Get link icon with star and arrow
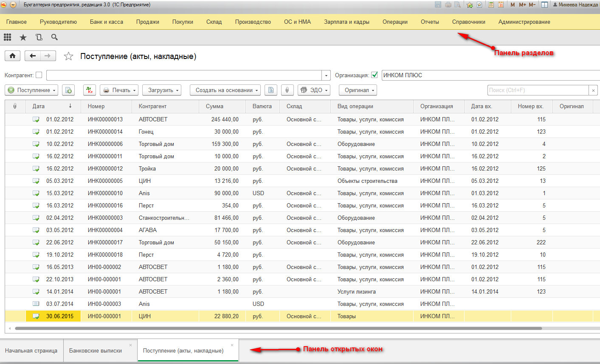This screenshot has width=600, height=364. pyautogui.click(x=470, y=5)
